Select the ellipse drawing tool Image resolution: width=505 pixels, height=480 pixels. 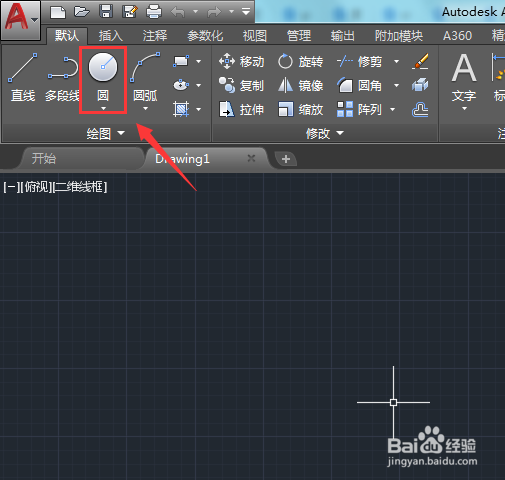tap(181, 85)
